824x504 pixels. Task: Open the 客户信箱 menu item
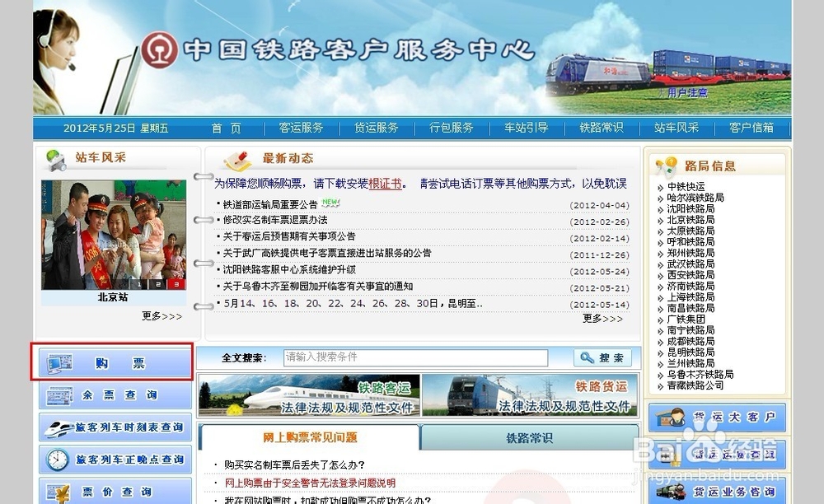pyautogui.click(x=753, y=128)
